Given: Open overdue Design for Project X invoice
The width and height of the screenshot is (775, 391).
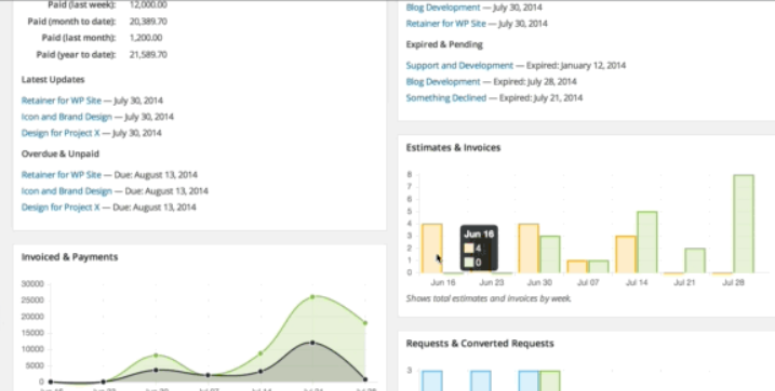Looking at the screenshot, I should coord(60,207).
